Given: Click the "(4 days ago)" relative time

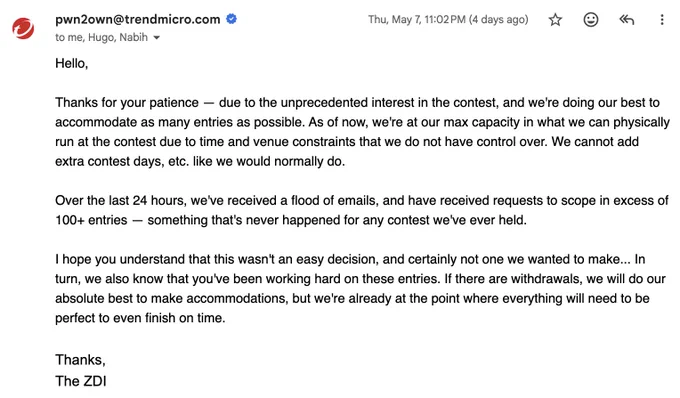Looking at the screenshot, I should (x=498, y=20).
